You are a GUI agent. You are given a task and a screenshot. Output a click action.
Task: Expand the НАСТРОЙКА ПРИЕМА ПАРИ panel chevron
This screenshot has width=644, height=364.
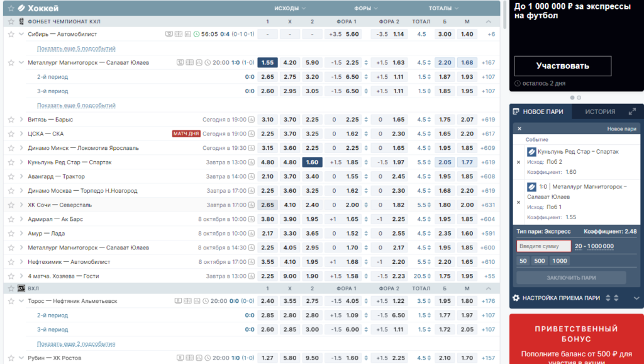636,299
